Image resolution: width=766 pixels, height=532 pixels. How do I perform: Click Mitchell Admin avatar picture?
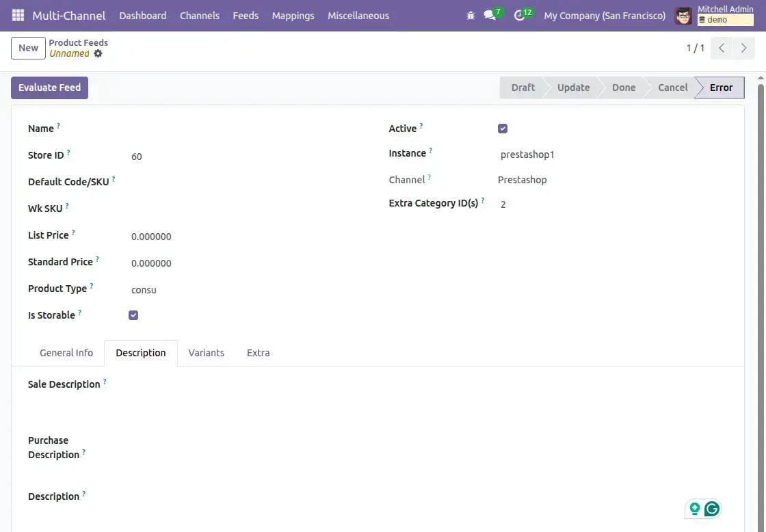tap(683, 15)
